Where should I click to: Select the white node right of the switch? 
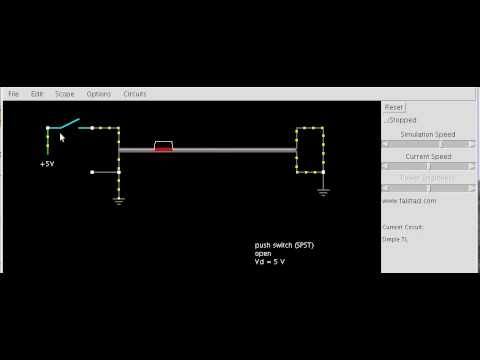(x=92, y=128)
